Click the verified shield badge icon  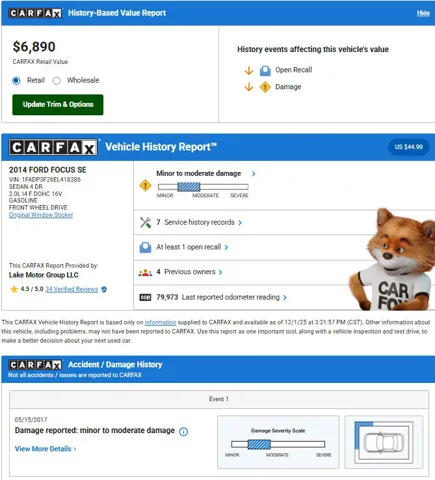tap(104, 289)
